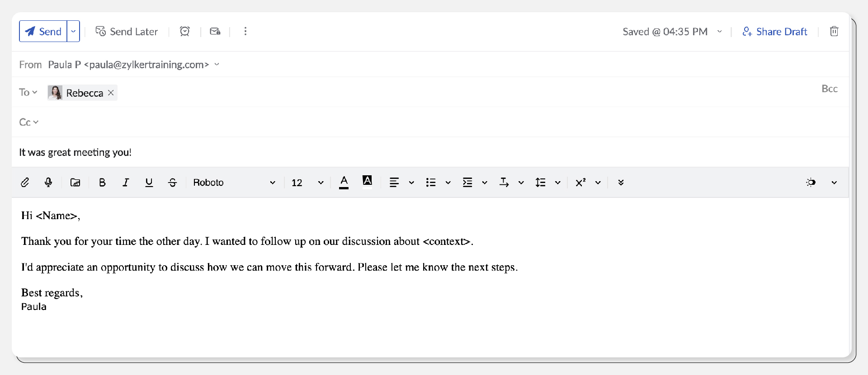Toggle bold formatting

[x=102, y=183]
